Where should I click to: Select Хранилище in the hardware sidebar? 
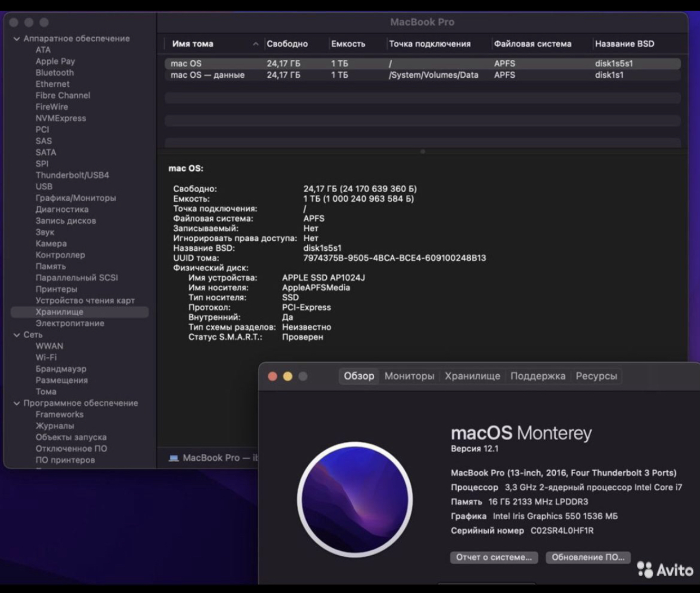(x=80, y=312)
